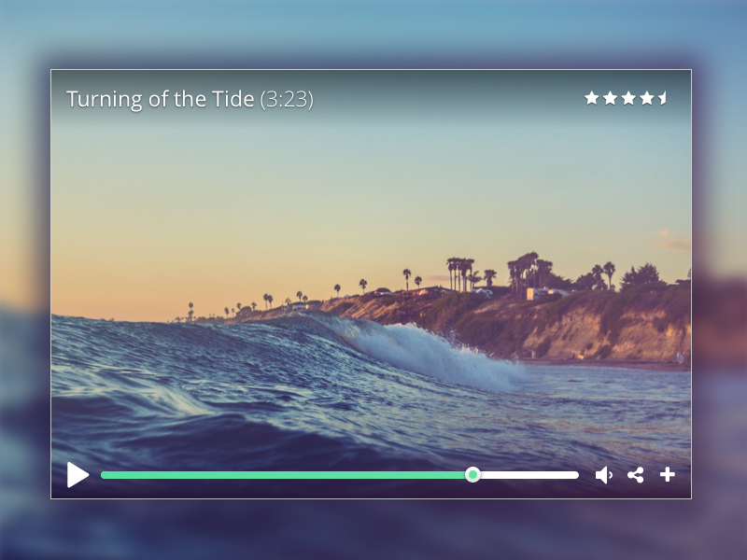
Task: Rate one star using the first star
Action: pos(592,98)
